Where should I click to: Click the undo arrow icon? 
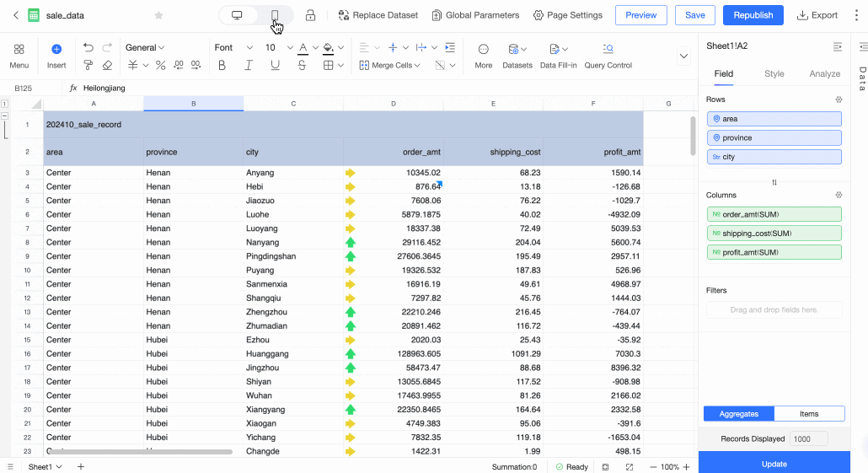[88, 48]
